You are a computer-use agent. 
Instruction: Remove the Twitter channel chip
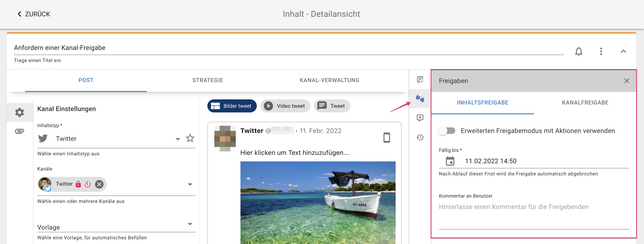coord(99,185)
